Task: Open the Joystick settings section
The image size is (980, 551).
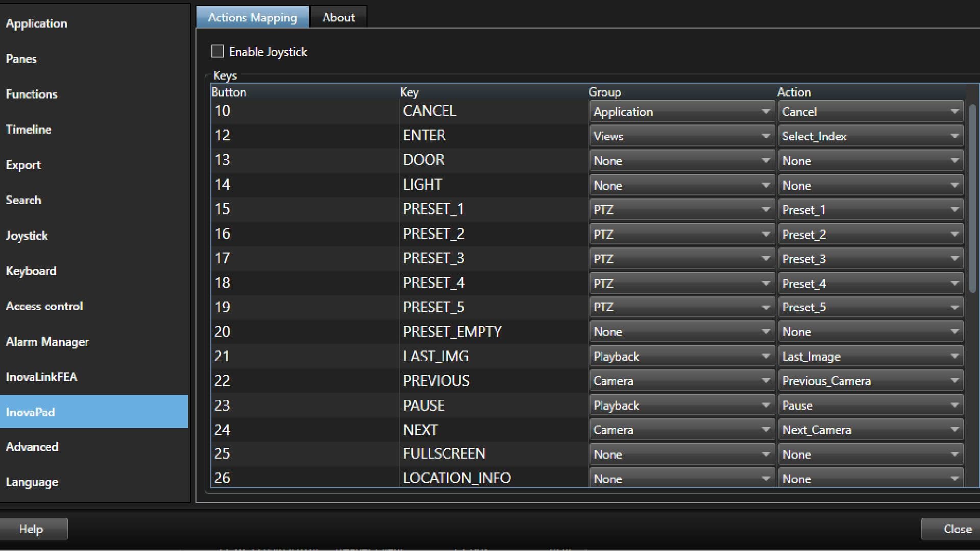Action: (x=27, y=236)
